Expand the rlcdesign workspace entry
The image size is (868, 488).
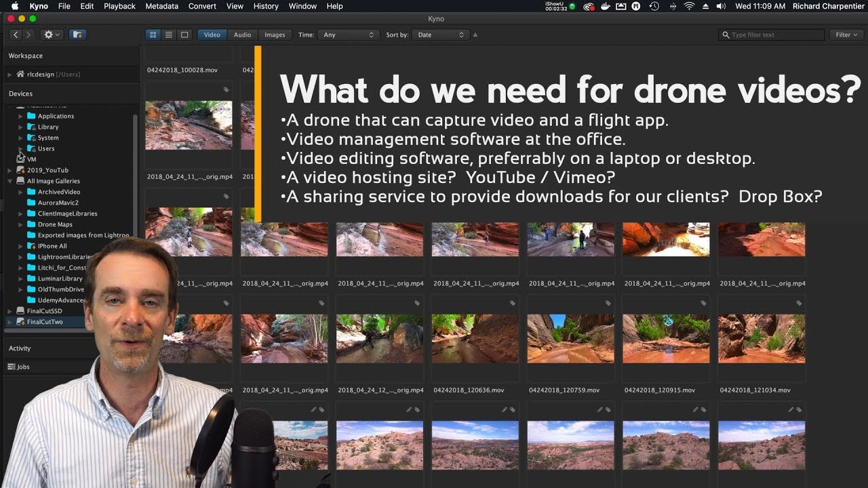tap(10, 75)
